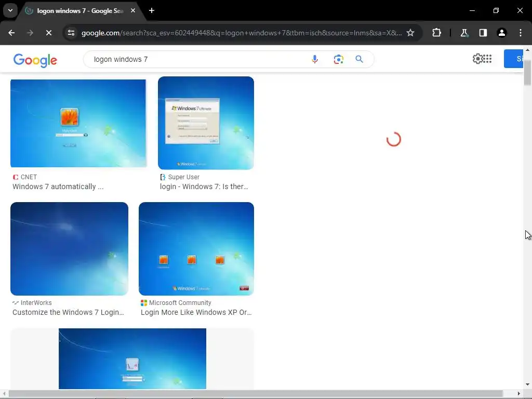The width and height of the screenshot is (532, 399).
Task: Go to Google homepage via logo
Action: click(x=35, y=60)
